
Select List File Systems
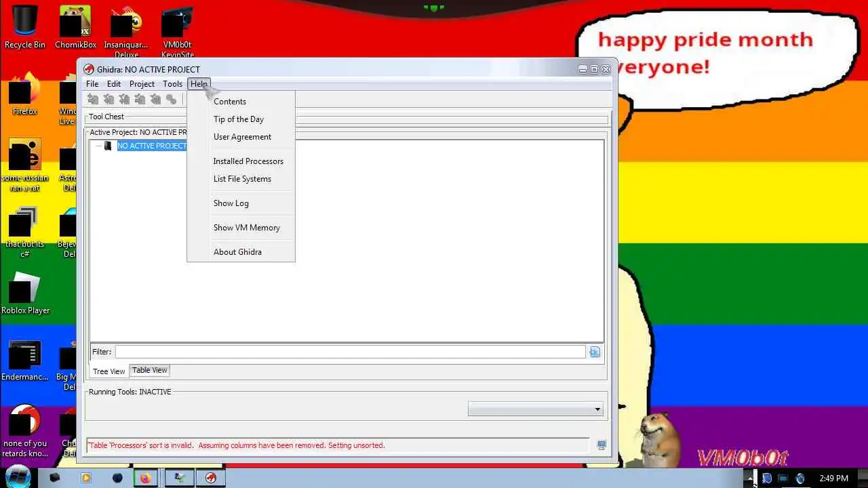(x=241, y=179)
